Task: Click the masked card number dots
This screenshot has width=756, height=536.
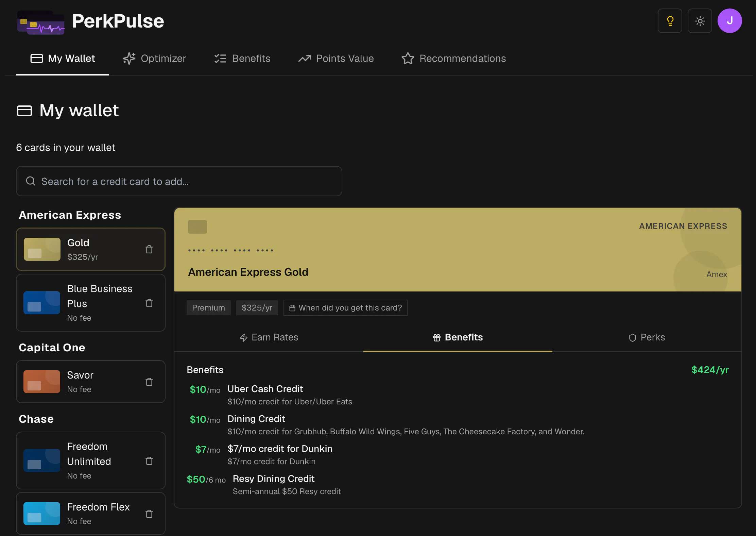Action: 231,251
